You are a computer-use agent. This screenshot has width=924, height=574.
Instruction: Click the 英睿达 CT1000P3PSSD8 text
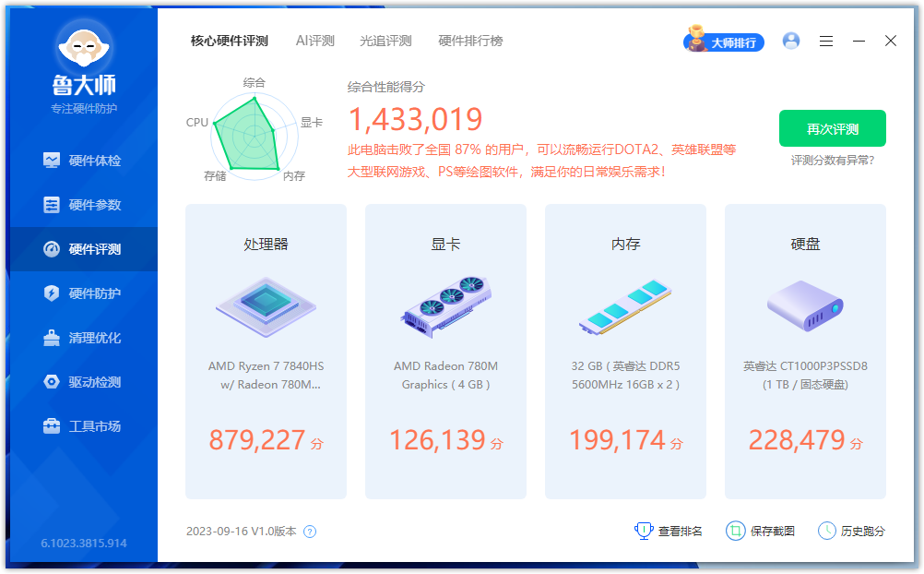click(x=805, y=376)
